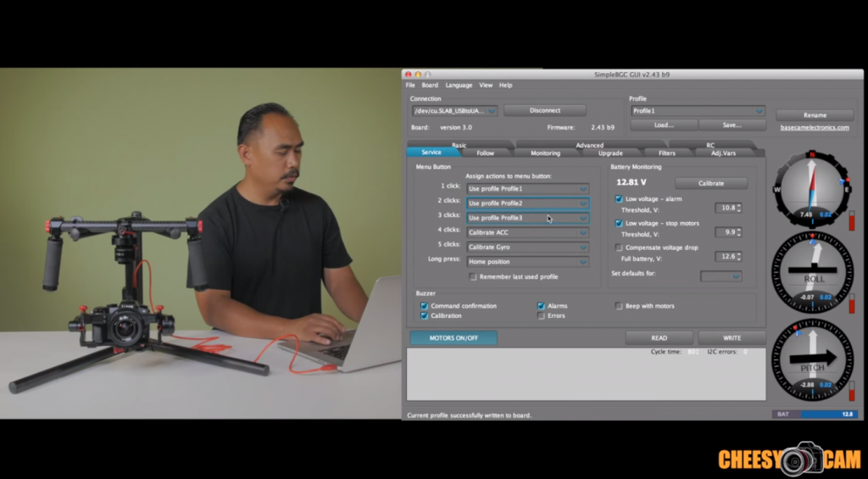Click the Disconnect button
Screen dimensions: 868x479
pos(545,110)
